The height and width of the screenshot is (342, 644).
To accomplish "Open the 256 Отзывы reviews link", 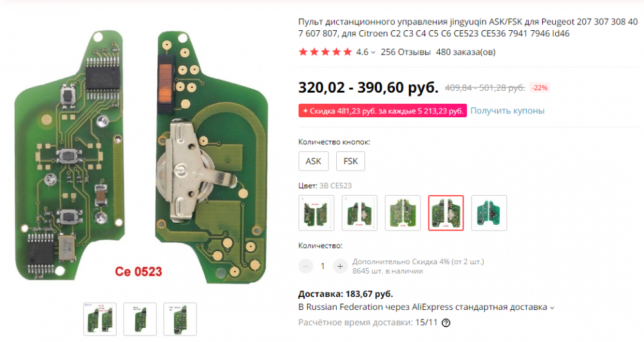I will click(x=406, y=52).
